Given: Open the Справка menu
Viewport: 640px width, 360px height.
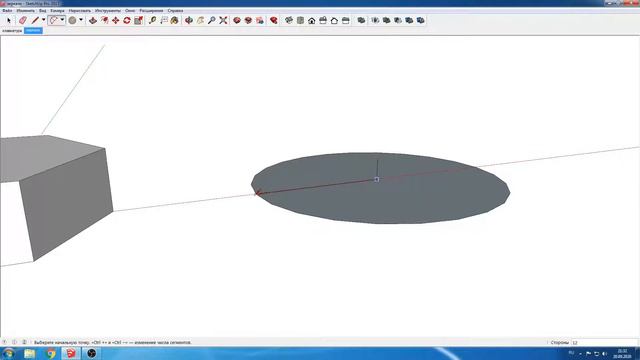Looking at the screenshot, I should tap(175, 11).
